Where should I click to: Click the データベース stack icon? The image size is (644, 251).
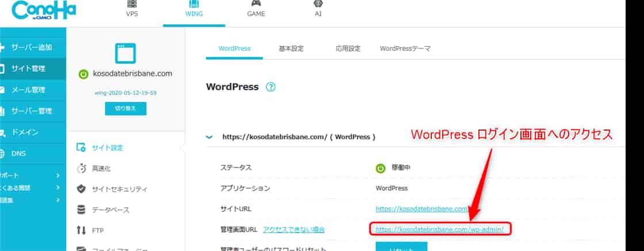81,210
